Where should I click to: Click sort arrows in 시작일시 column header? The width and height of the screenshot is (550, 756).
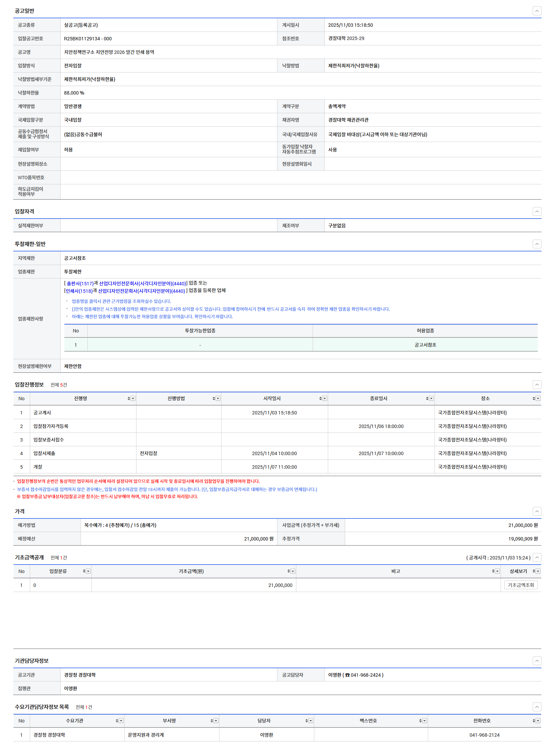(320, 399)
